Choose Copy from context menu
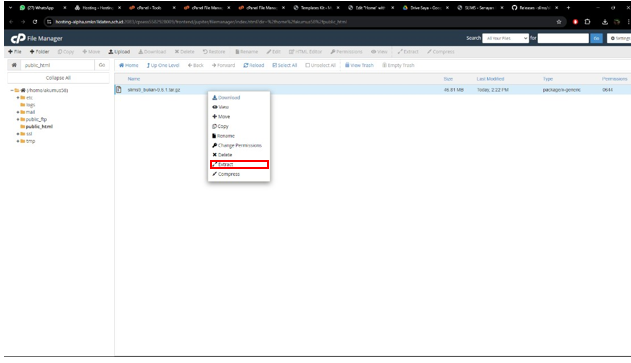 [x=239, y=126]
